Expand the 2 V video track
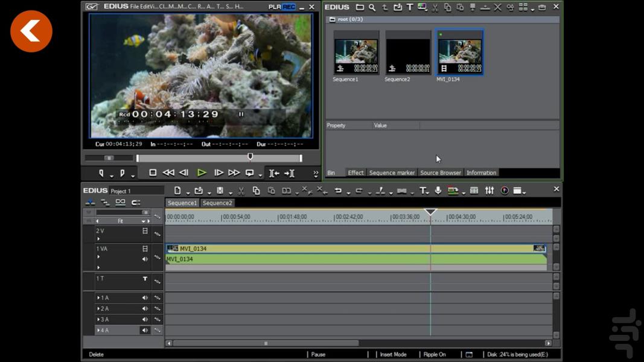This screenshot has width=644, height=362. click(98, 239)
